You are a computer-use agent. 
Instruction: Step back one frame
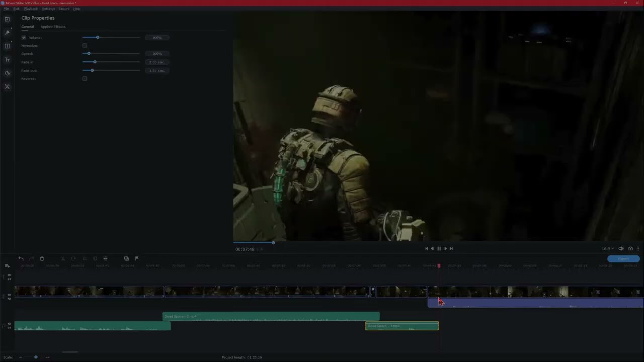tap(432, 249)
